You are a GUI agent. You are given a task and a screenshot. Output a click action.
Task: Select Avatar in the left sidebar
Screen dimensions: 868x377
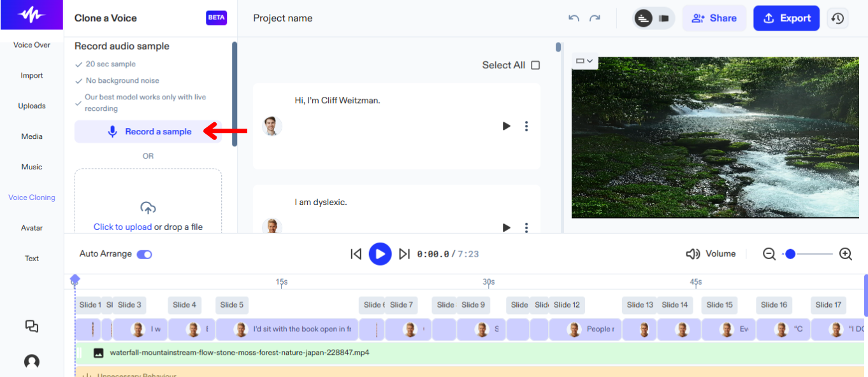coord(31,227)
